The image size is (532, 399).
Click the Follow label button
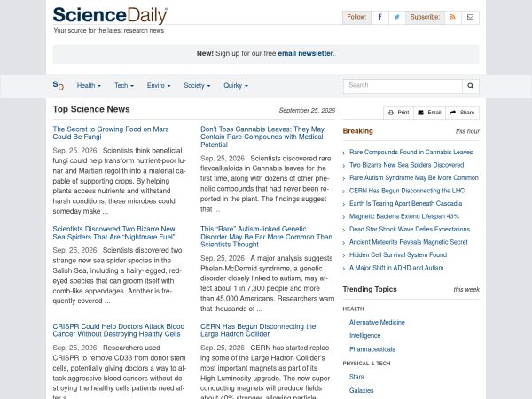(356, 17)
